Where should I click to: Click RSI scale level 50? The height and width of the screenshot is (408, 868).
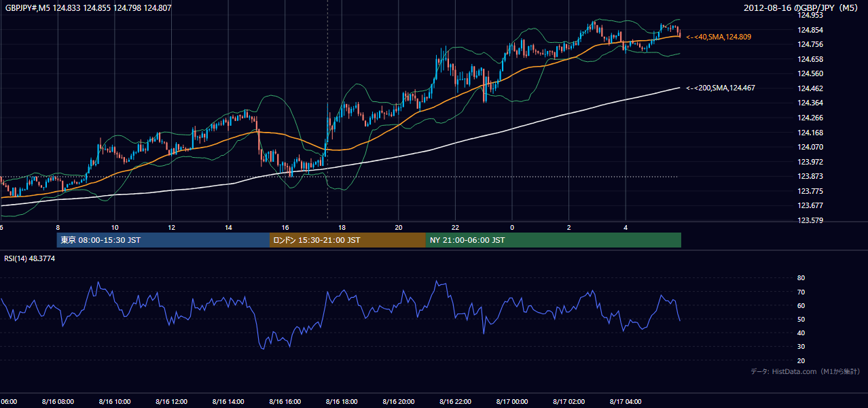click(x=801, y=319)
